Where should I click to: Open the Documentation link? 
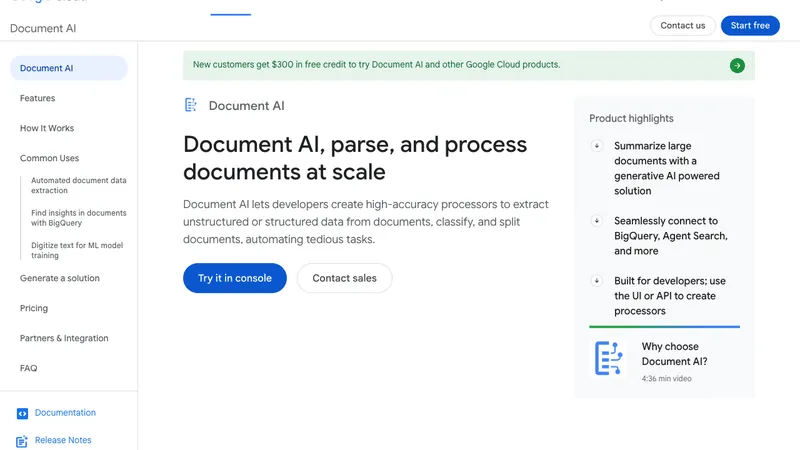[x=65, y=412]
